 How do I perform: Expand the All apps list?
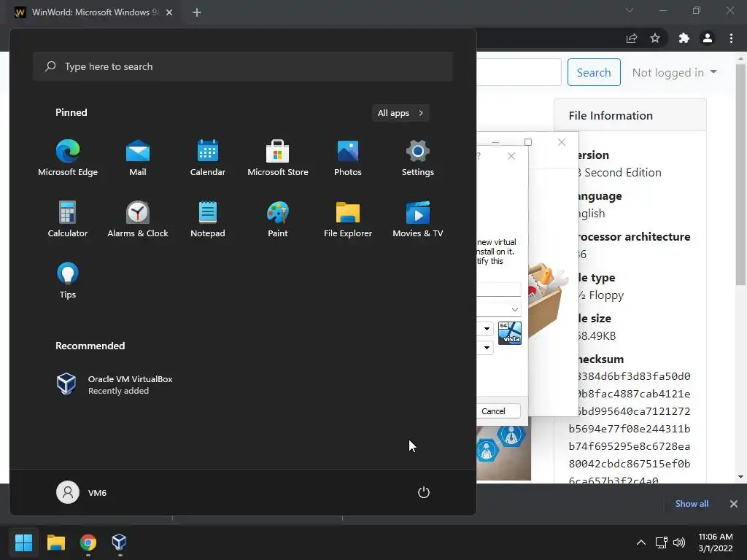pyautogui.click(x=400, y=113)
